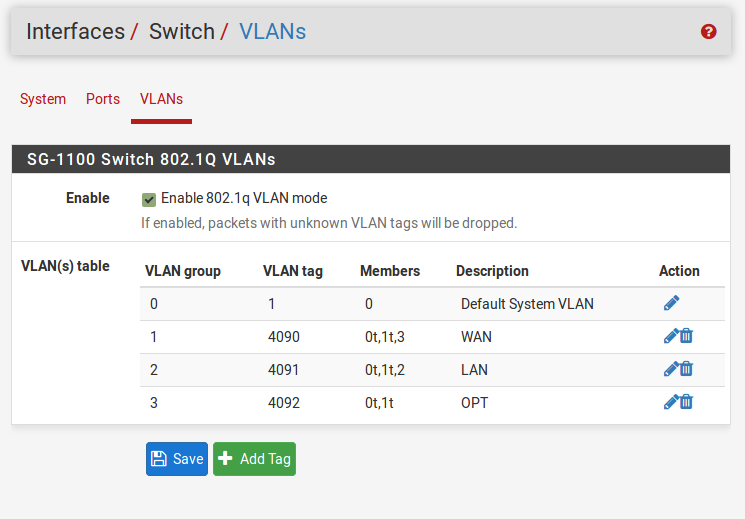Edit the Default System VLAN entry

(671, 303)
